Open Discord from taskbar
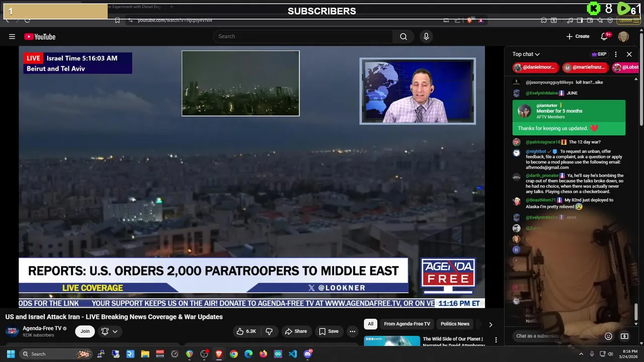 tap(307, 354)
